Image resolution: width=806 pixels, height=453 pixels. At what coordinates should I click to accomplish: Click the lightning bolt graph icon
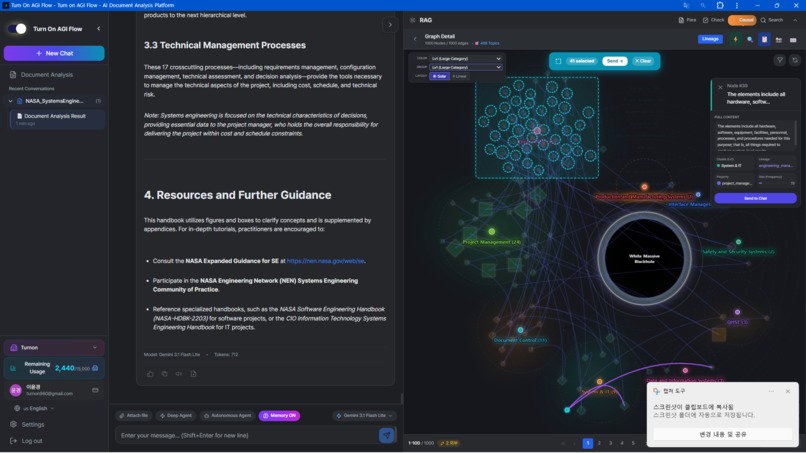736,40
